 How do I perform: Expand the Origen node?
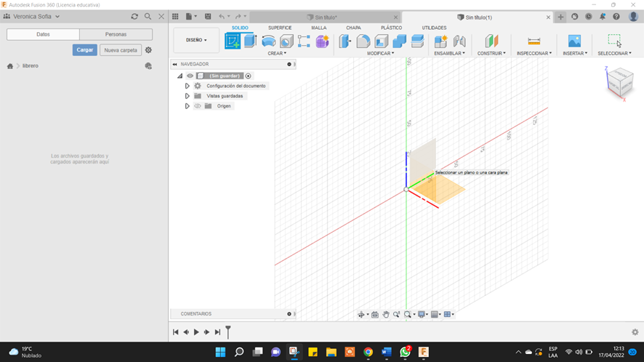[188, 106]
